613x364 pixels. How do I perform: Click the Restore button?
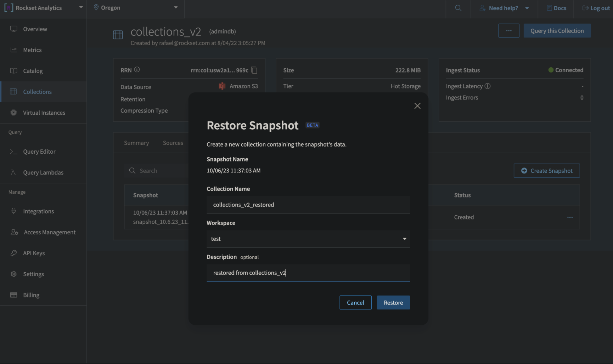pyautogui.click(x=393, y=303)
